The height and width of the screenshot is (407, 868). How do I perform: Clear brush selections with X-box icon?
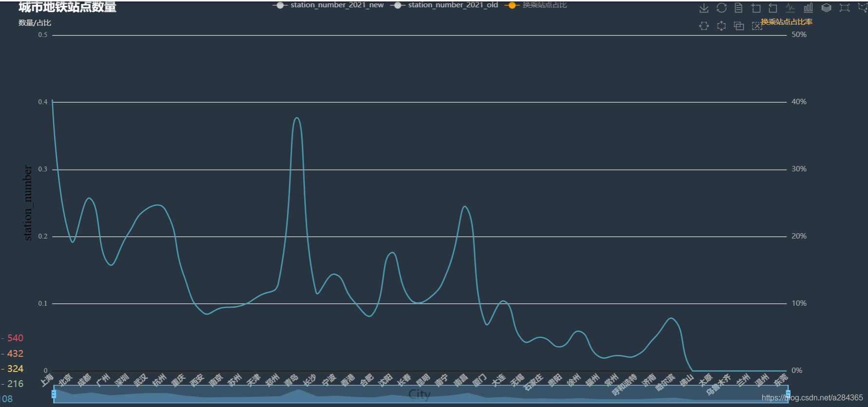click(x=756, y=26)
